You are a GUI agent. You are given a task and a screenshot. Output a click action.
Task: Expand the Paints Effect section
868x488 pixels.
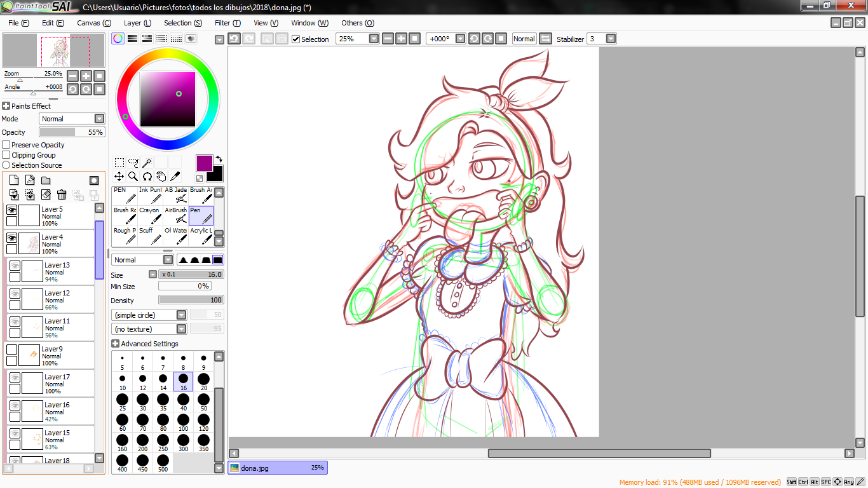click(6, 106)
